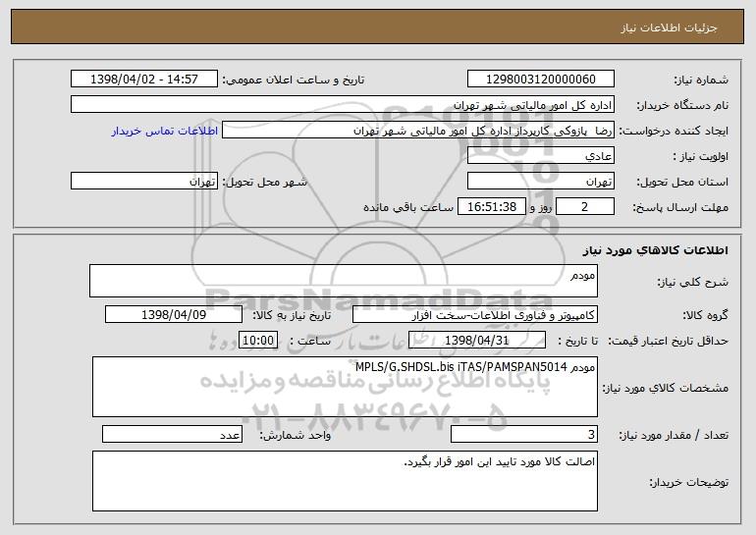Click the delivery city field تهران
The height and width of the screenshot is (535, 756).
pos(144,182)
